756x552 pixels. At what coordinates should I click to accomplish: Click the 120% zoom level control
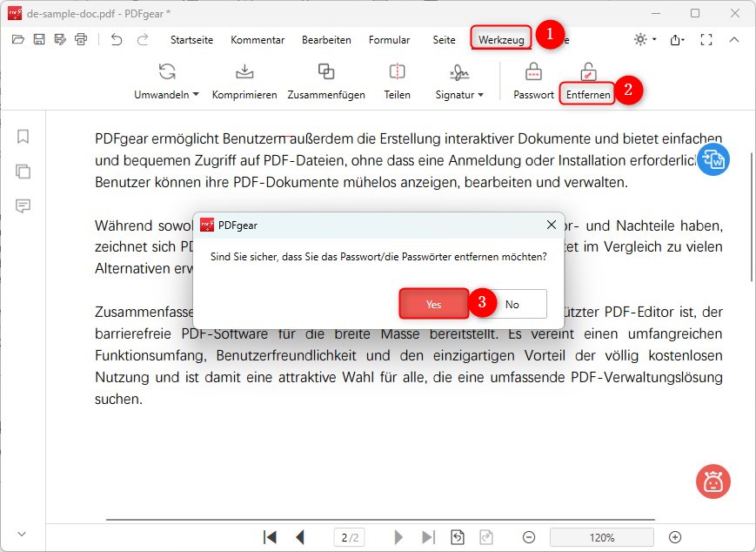click(600, 536)
